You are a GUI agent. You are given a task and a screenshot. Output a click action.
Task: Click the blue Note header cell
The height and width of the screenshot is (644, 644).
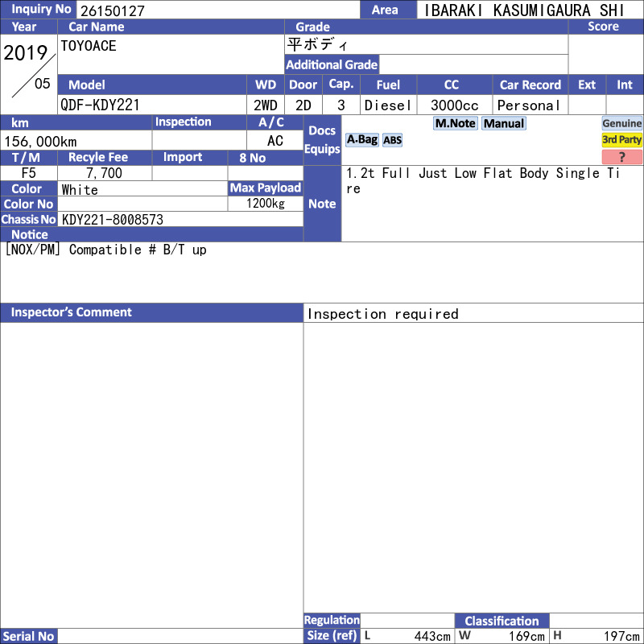tap(322, 204)
